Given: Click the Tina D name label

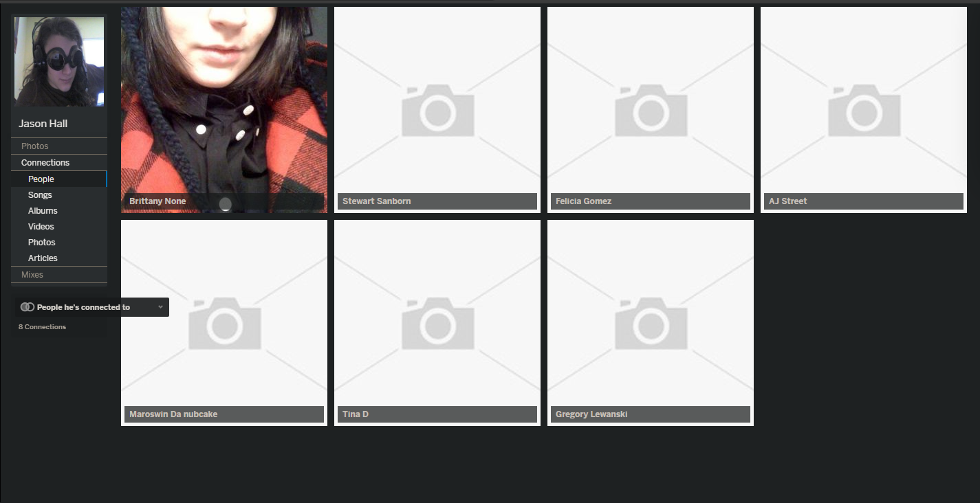Looking at the screenshot, I should point(356,414).
